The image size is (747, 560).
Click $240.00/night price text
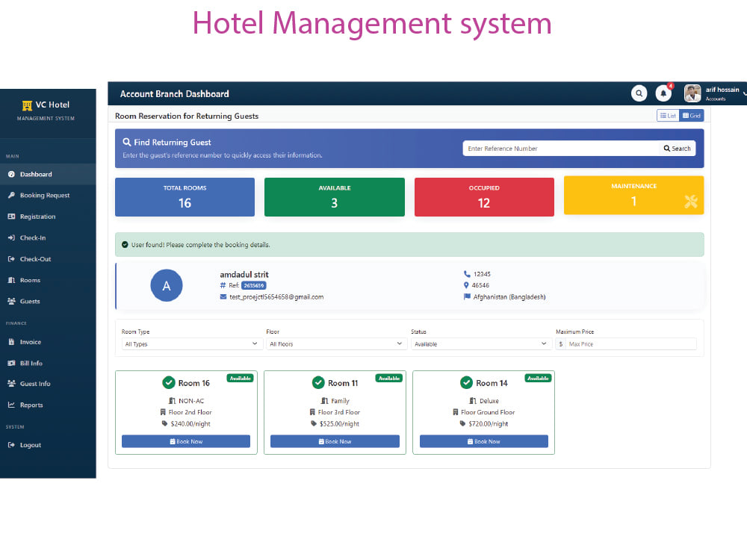point(190,424)
